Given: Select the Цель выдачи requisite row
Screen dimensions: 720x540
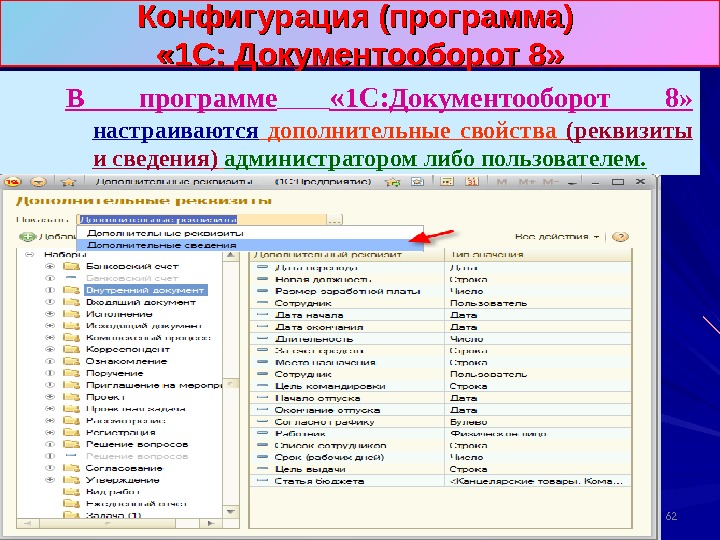Looking at the screenshot, I should tap(441, 469).
